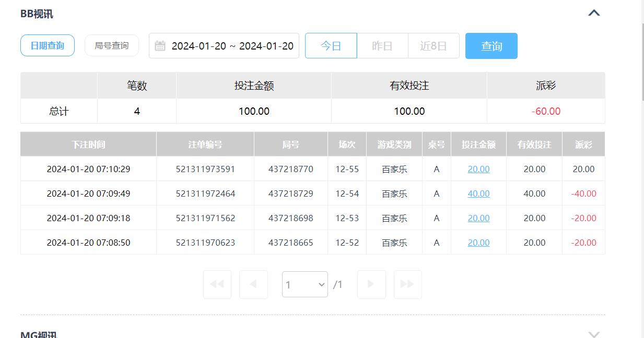Screen dimensions: 644x338
Task: Open the 20.00 bet link for 07:08:50
Action: (x=478, y=243)
